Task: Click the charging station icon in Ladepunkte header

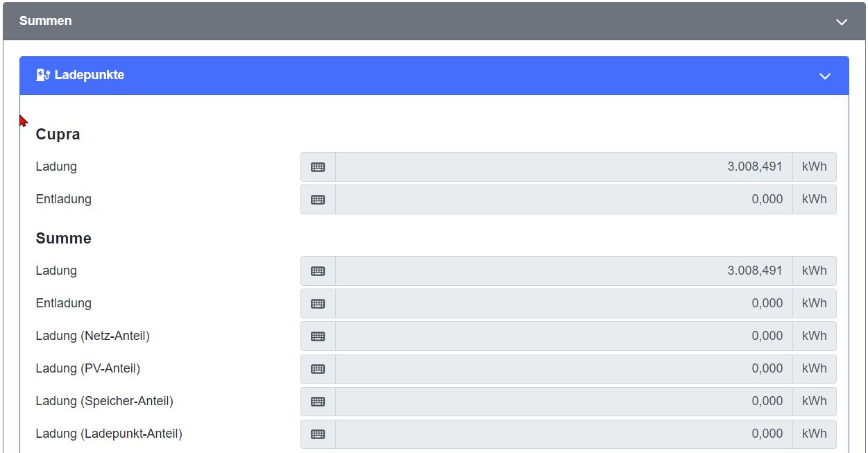Action: click(43, 75)
